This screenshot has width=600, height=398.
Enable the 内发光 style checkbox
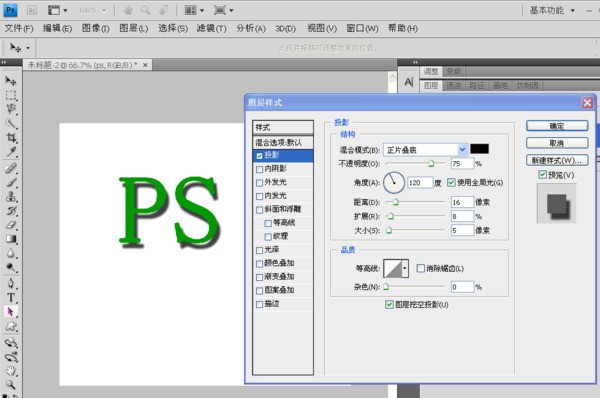(x=259, y=196)
